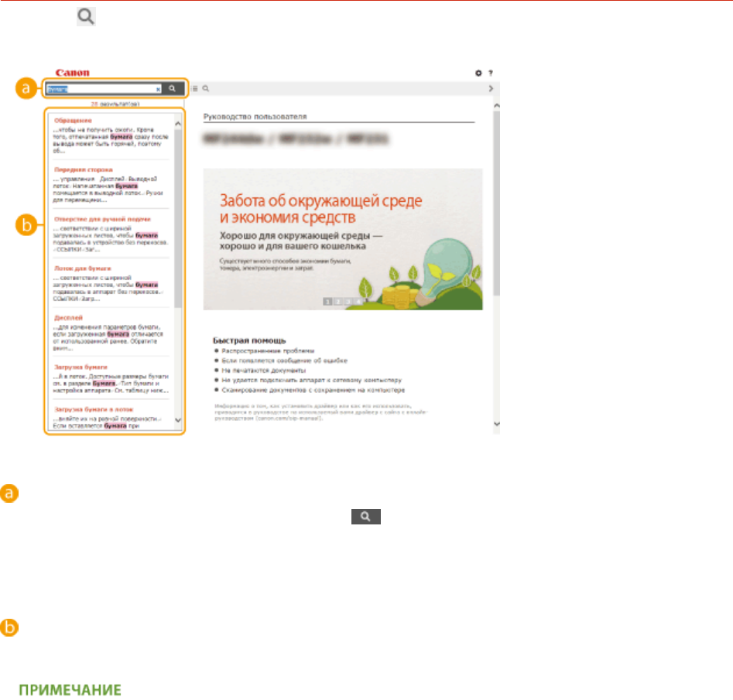Open the contents list icon in the toolbar

[x=195, y=88]
